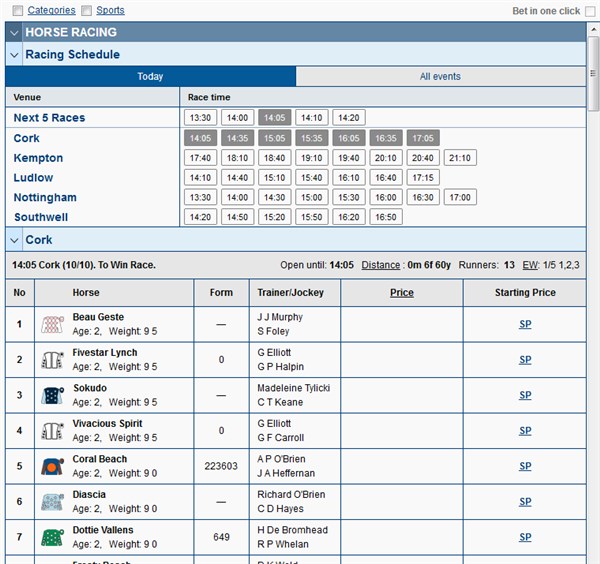This screenshot has width=600, height=564.
Task: Click the vertical scrollbar thumb
Action: coord(593,73)
